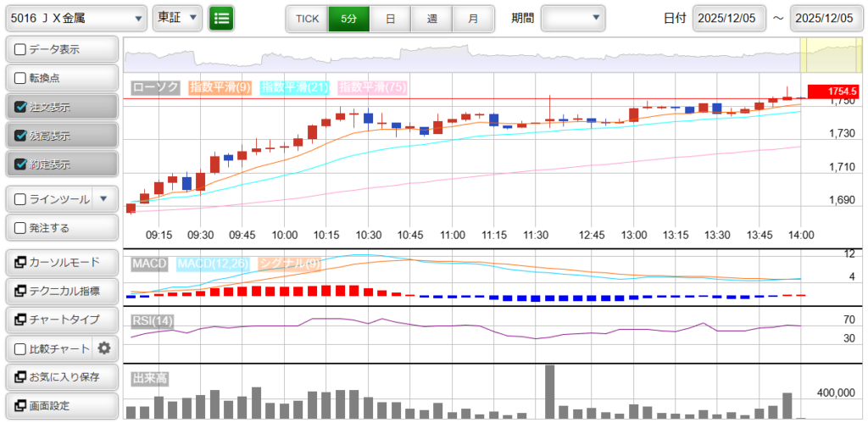Open the 東証 exchange dropdown
This screenshot has height=423, width=868.
pyautogui.click(x=177, y=18)
